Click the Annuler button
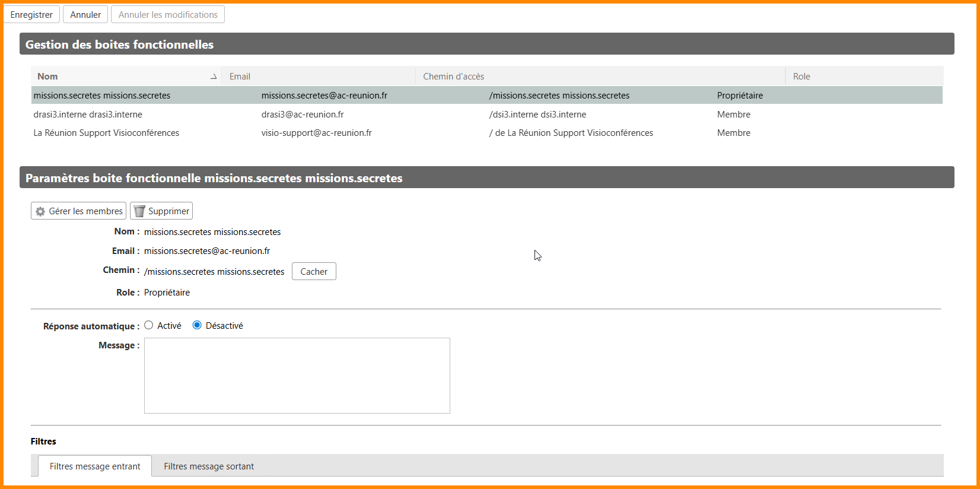The height and width of the screenshot is (489, 980). pos(85,15)
